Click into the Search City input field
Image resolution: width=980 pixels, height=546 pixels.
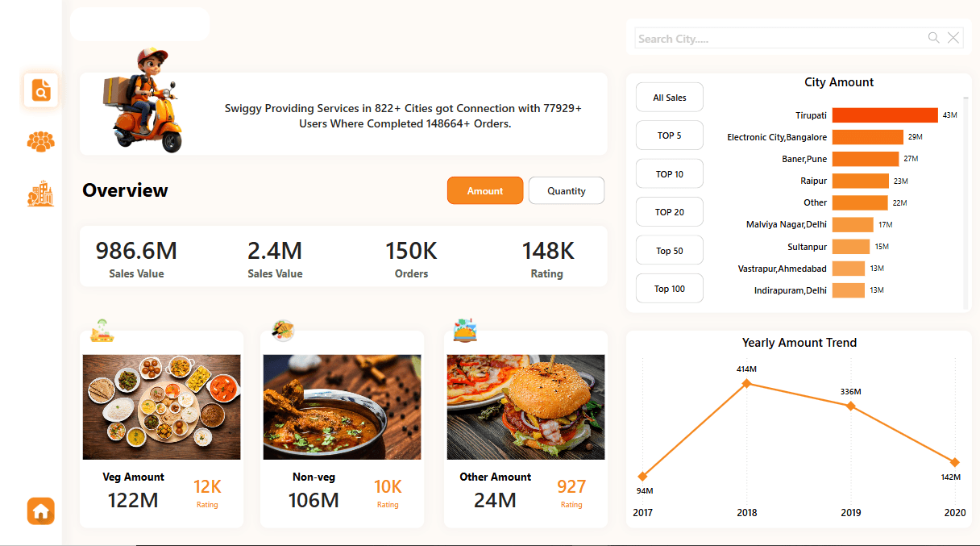(x=778, y=39)
